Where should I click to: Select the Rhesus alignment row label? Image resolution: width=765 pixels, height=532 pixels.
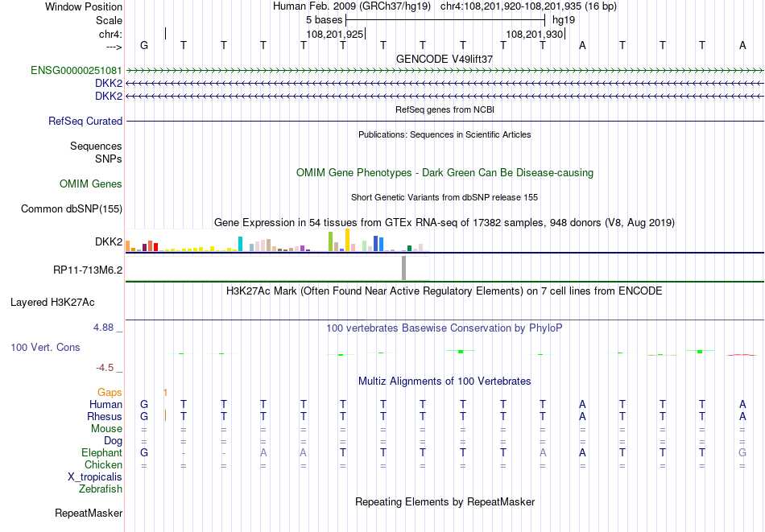click(105, 416)
